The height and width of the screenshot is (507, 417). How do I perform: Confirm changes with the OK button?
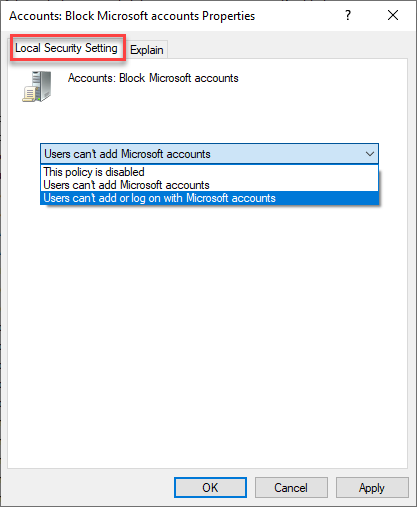pyautogui.click(x=210, y=488)
